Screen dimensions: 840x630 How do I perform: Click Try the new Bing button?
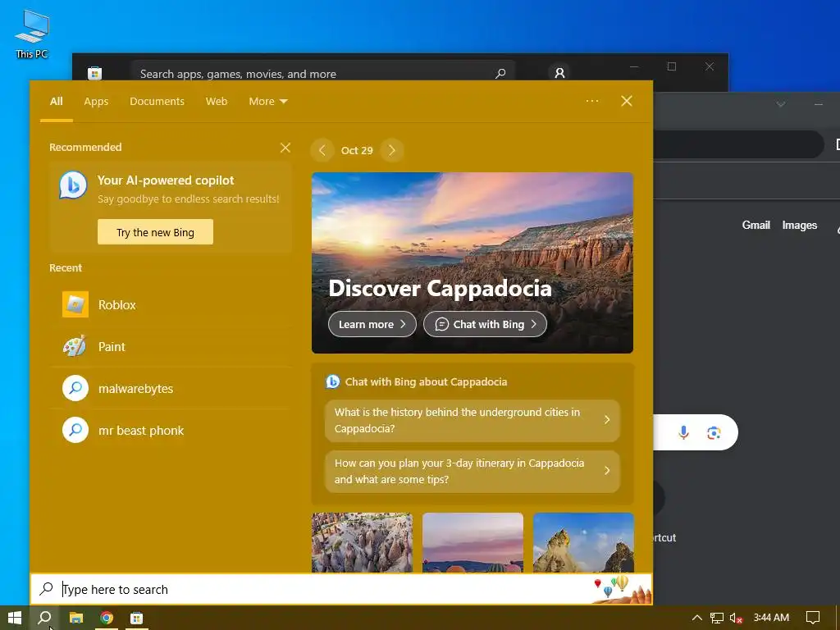click(x=155, y=232)
